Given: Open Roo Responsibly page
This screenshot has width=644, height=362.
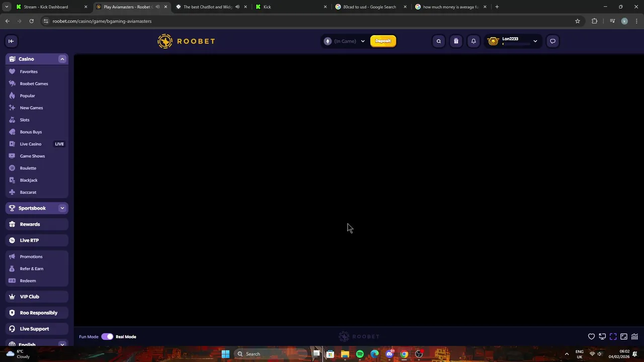Looking at the screenshot, I should 37,313.
